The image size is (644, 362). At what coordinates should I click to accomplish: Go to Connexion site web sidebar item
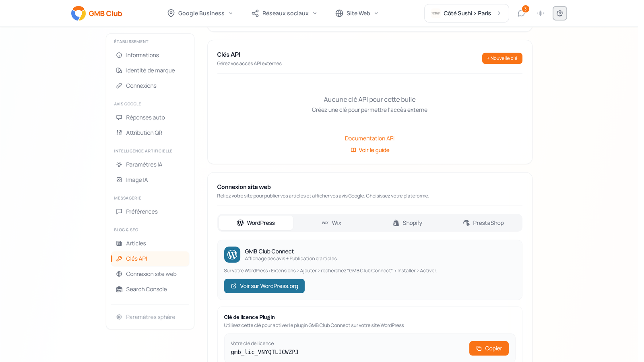[x=150, y=274]
